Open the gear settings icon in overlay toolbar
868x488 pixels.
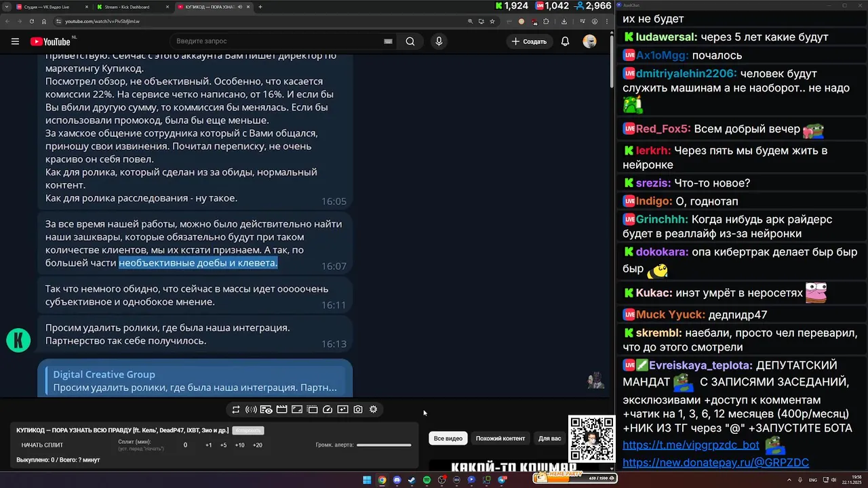pyautogui.click(x=373, y=409)
